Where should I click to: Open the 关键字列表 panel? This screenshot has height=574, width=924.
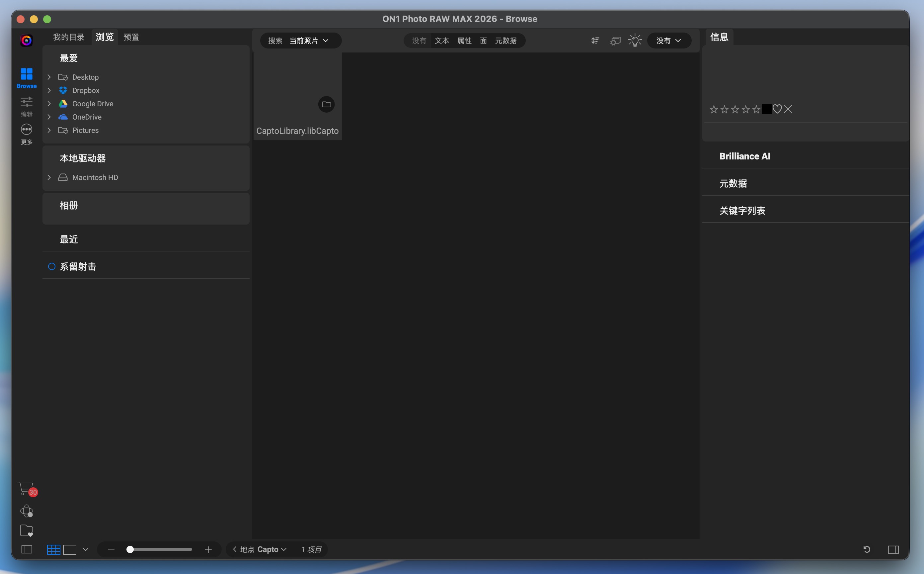coord(742,210)
